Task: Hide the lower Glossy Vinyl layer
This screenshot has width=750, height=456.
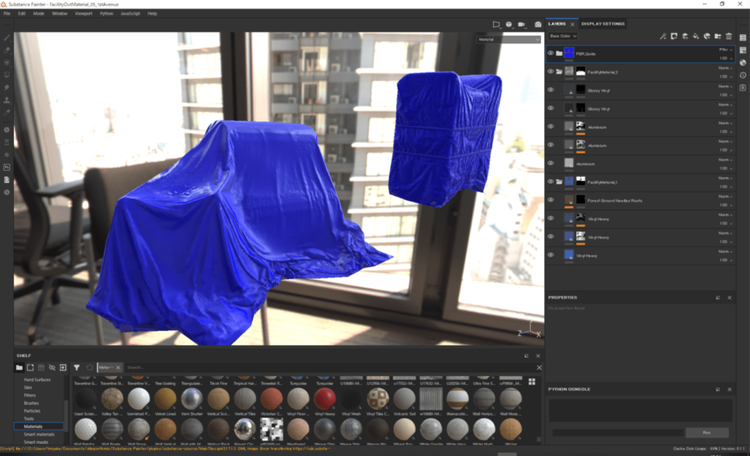Action: 551,109
